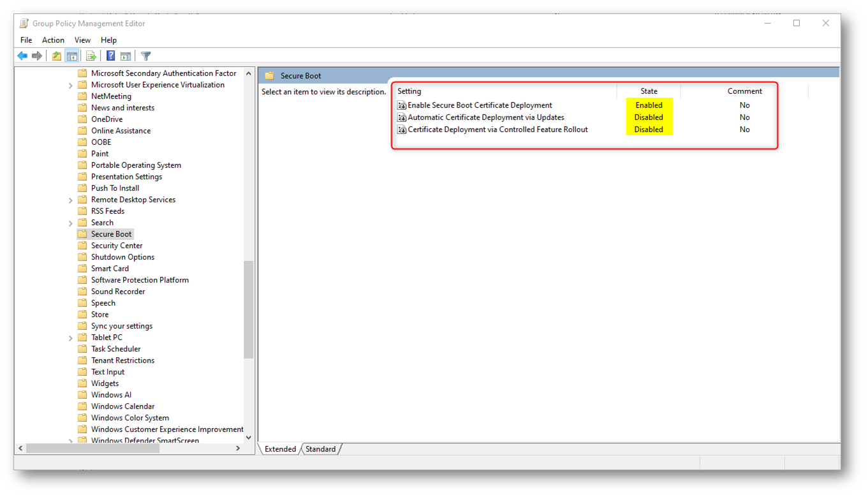Expand the Search folder in the tree
Image resolution: width=868 pixels, height=497 pixels.
[71, 223]
